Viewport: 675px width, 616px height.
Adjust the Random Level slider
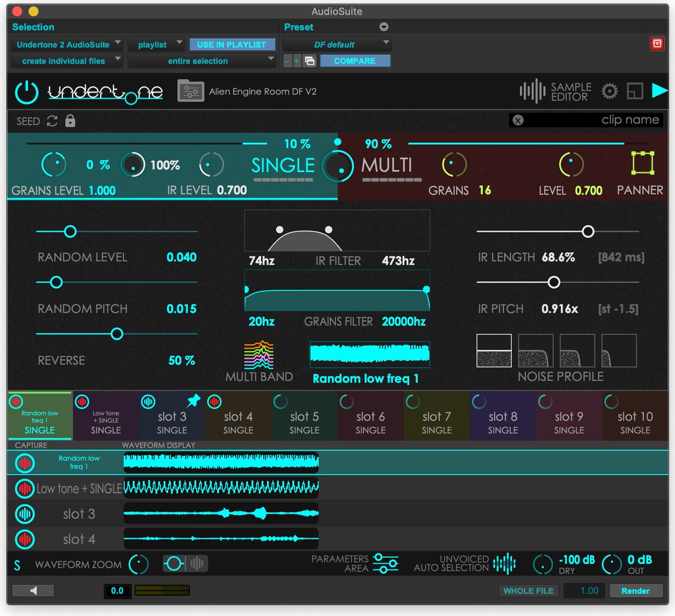pyautogui.click(x=70, y=231)
